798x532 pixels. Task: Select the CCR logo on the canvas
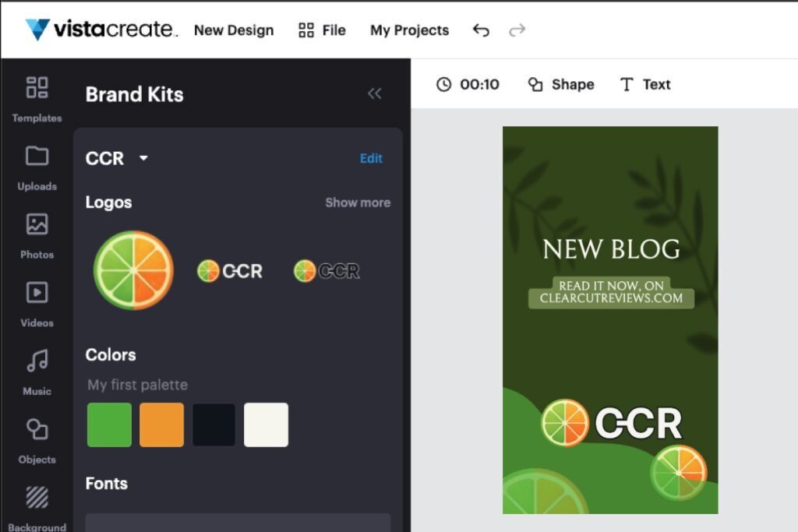(611, 423)
